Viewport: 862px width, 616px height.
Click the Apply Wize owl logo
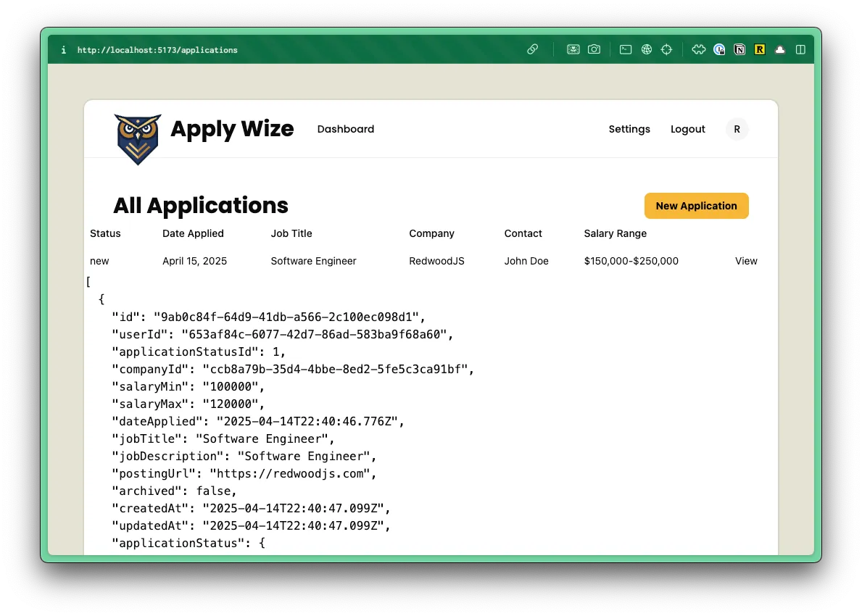click(x=138, y=138)
